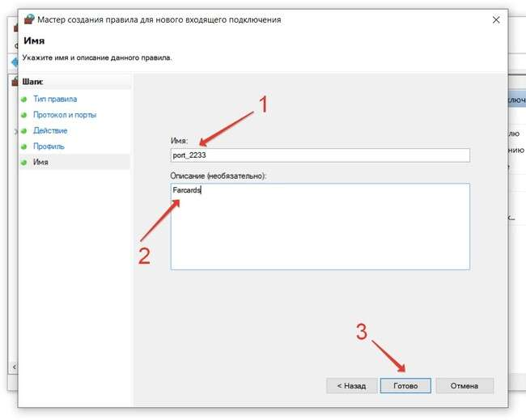Select the Профиль step in the sidebar

(49, 146)
